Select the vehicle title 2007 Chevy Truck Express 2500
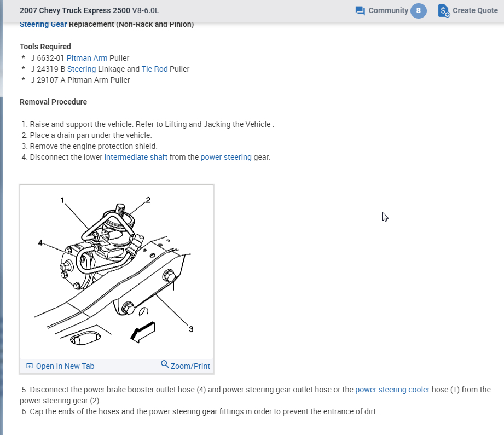 [75, 10]
